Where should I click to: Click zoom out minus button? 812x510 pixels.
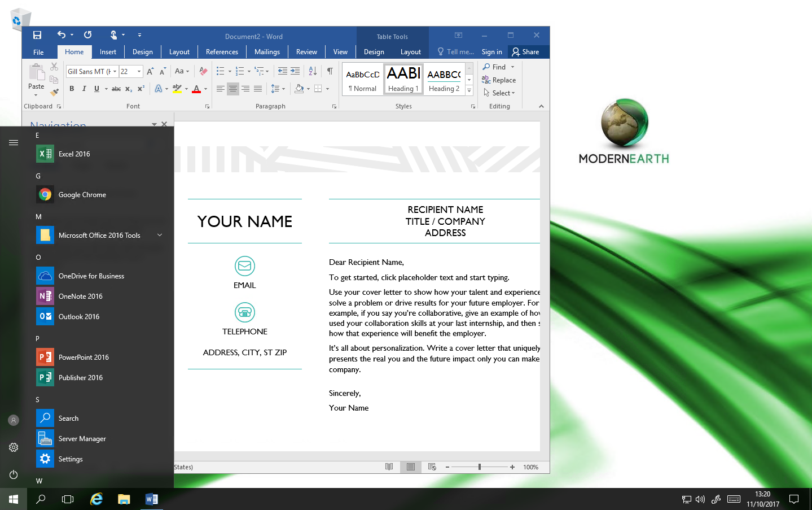pos(447,467)
